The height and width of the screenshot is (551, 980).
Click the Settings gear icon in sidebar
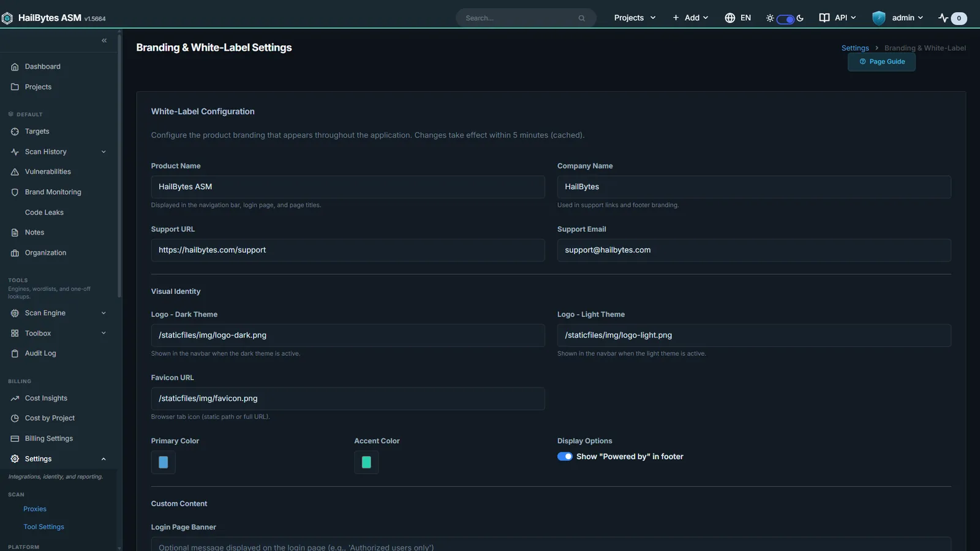(15, 459)
